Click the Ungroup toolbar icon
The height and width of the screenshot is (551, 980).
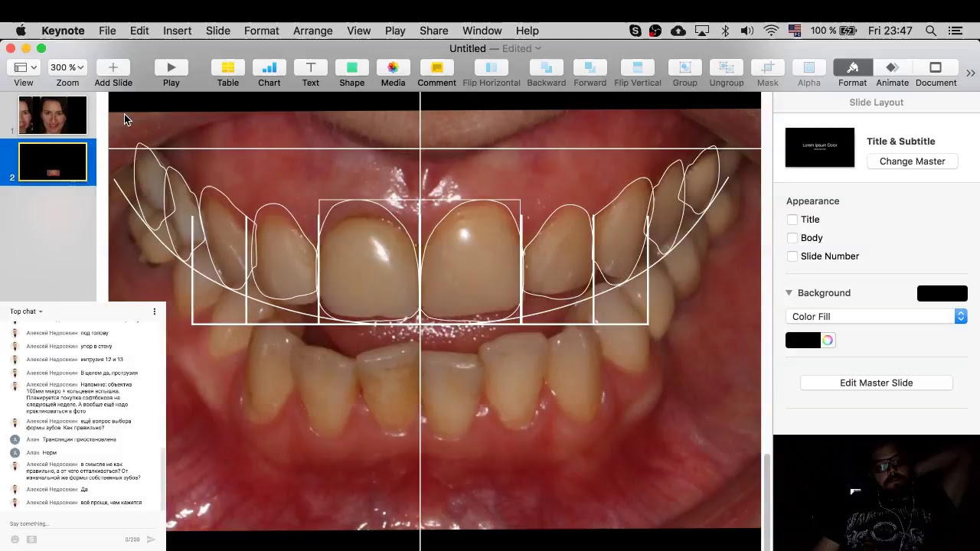(x=726, y=67)
